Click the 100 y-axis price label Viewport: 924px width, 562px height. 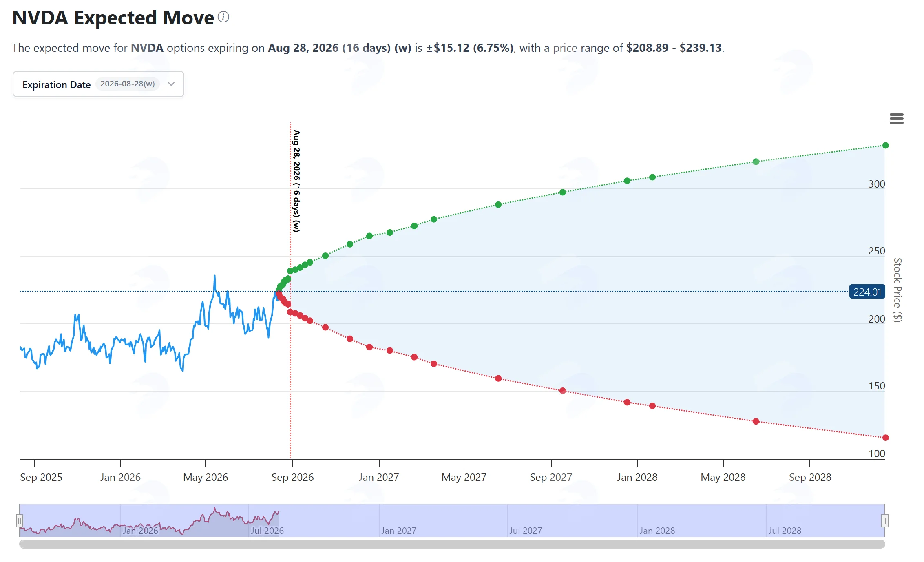tap(877, 454)
